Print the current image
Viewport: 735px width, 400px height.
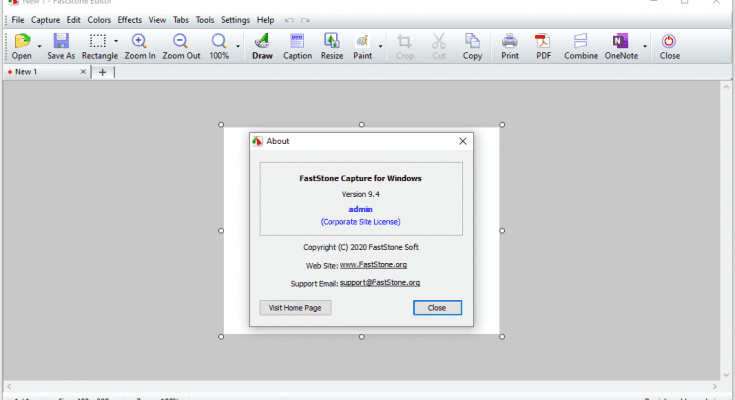[510, 46]
